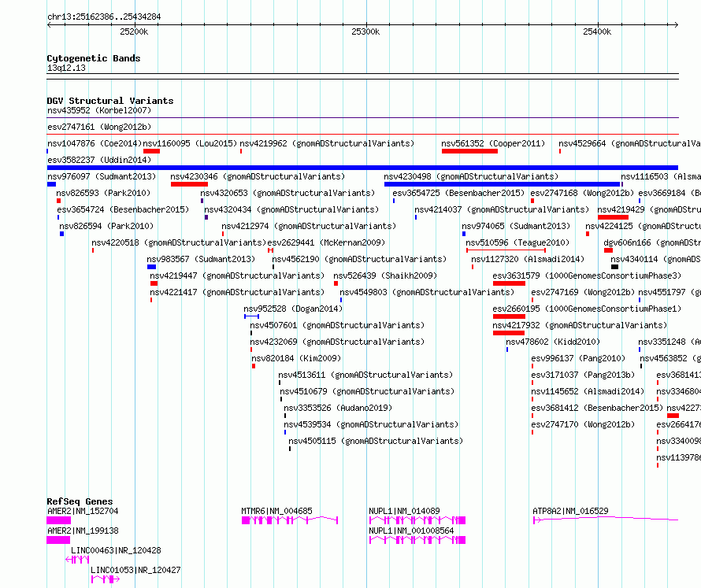
Task: Open the nsv3353526 (Audano2019) label
Action: pyautogui.click(x=338, y=408)
